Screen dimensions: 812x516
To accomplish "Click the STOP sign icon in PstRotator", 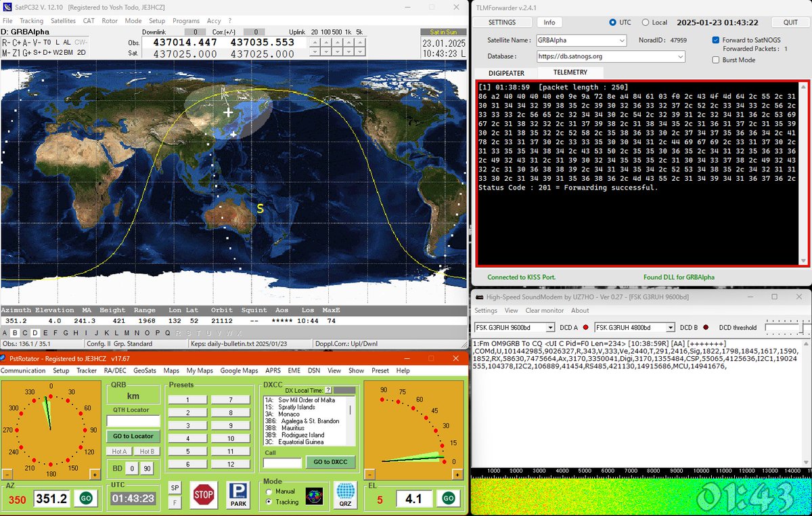I will click(x=203, y=495).
